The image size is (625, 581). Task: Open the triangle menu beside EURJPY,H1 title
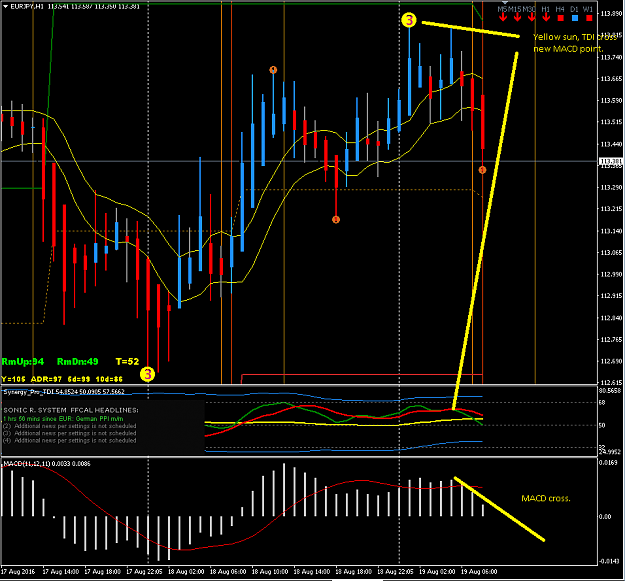coord(5,6)
